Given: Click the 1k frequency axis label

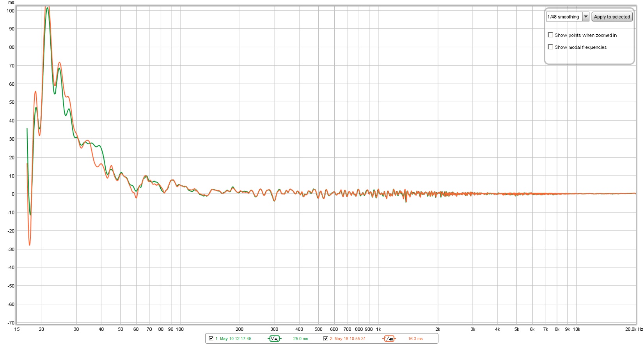Looking at the screenshot, I should pos(378,329).
